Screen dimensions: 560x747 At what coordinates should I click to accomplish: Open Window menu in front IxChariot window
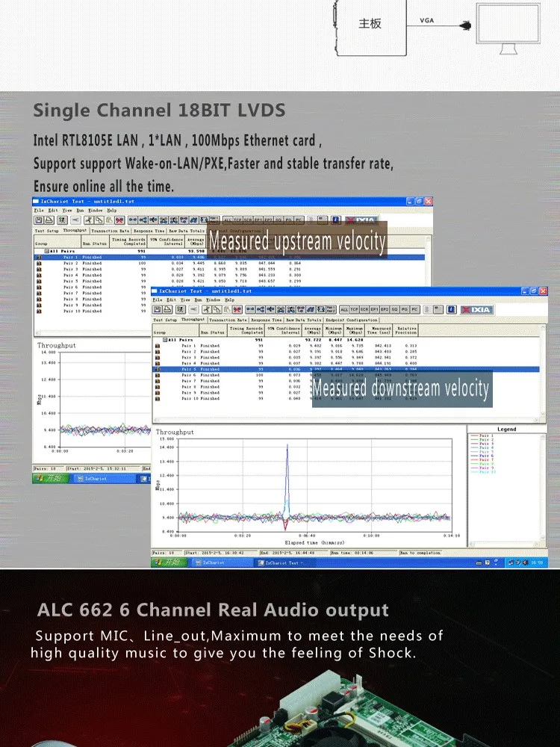click(x=214, y=300)
